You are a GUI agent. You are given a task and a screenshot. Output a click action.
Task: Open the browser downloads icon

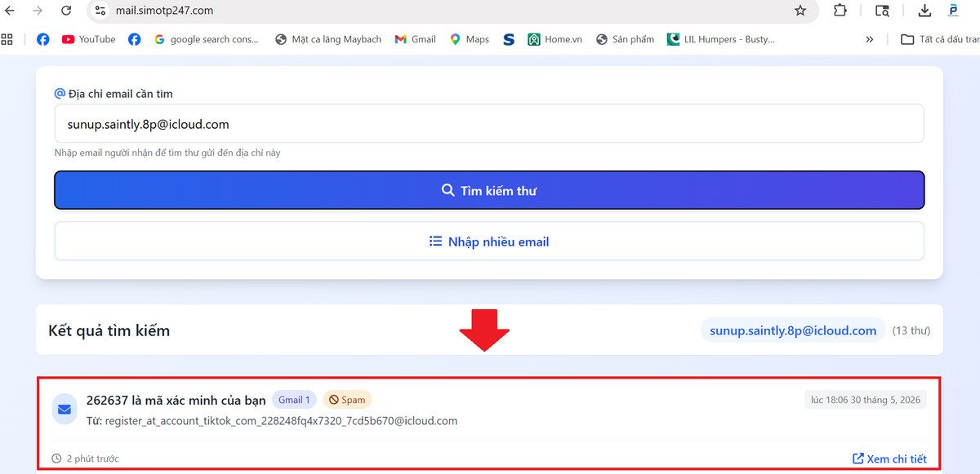tap(924, 11)
